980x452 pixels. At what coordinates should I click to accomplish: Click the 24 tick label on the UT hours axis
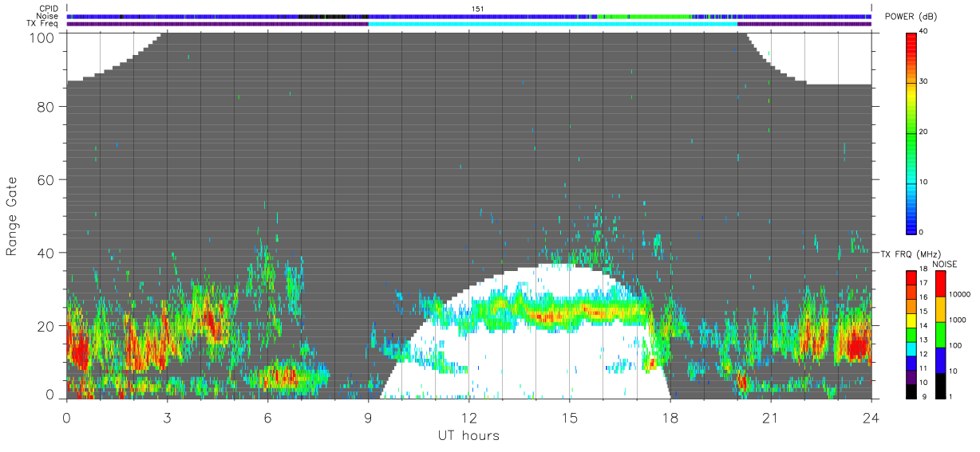coord(871,418)
